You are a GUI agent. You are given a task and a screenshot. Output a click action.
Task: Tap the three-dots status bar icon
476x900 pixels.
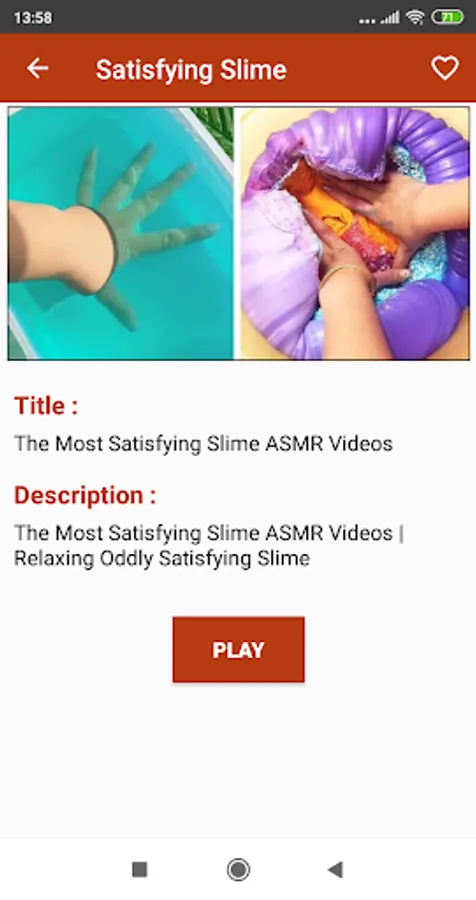pos(367,21)
